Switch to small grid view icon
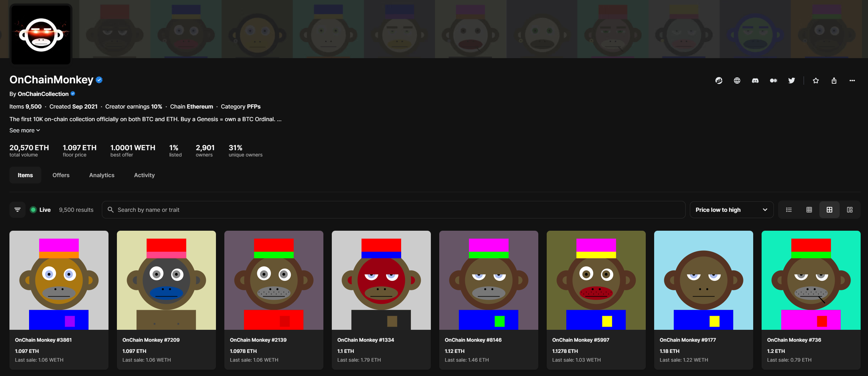 point(809,210)
